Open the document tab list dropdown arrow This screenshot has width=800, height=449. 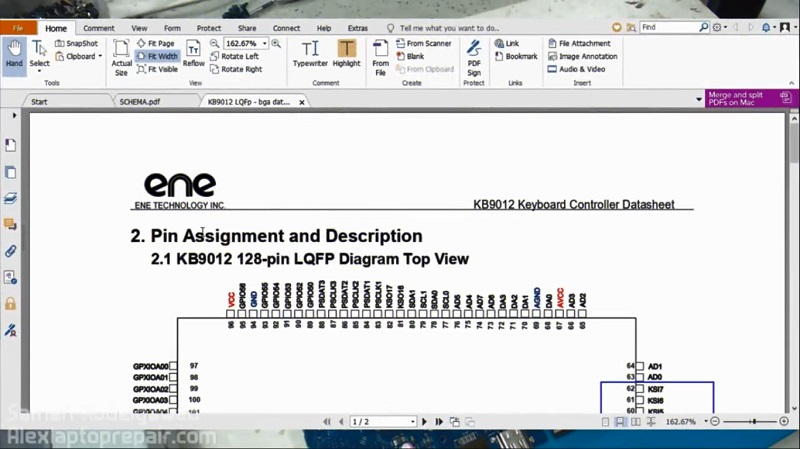699,99
